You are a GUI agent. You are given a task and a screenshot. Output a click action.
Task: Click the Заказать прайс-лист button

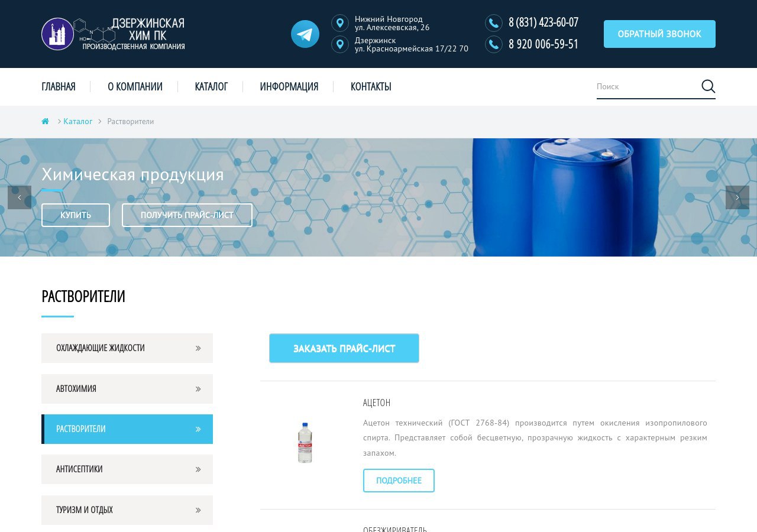344,348
